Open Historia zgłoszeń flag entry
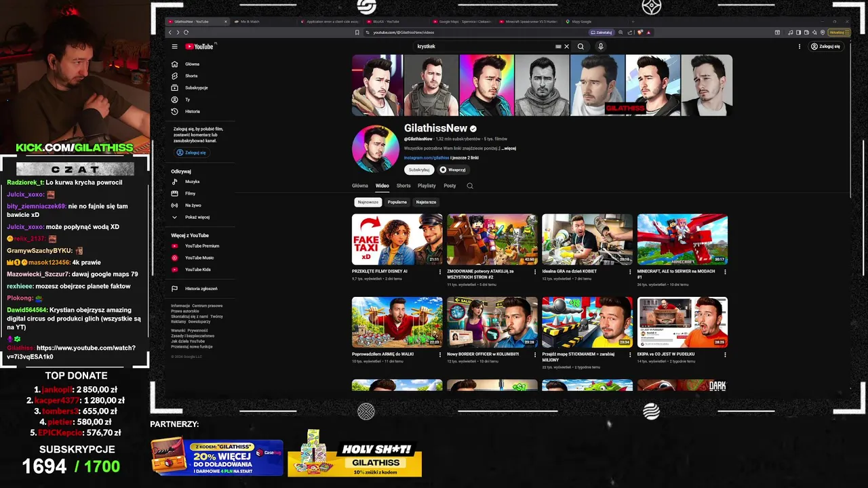Viewport: 868px width, 488px height. click(201, 289)
